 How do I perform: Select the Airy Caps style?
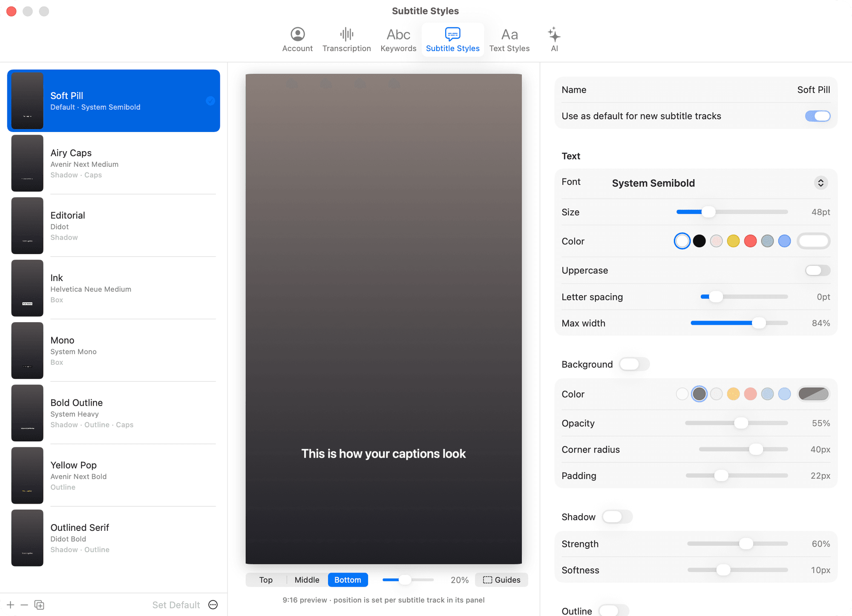point(113,163)
